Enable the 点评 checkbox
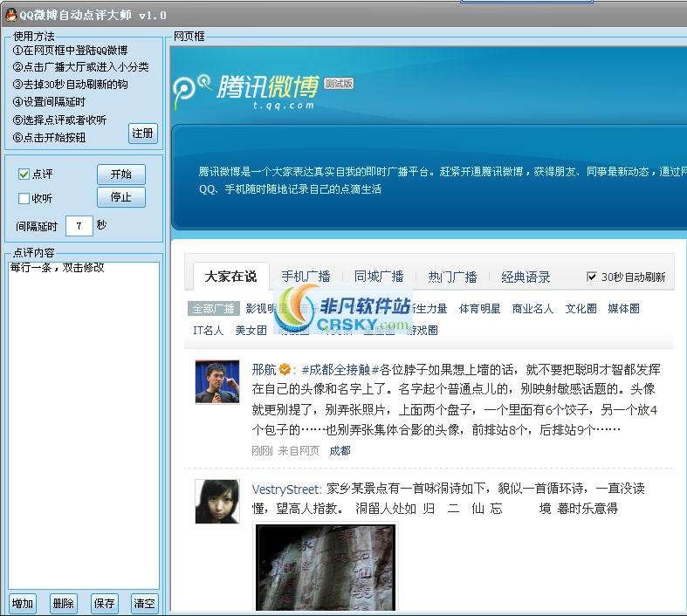The image size is (687, 616). click(x=24, y=175)
